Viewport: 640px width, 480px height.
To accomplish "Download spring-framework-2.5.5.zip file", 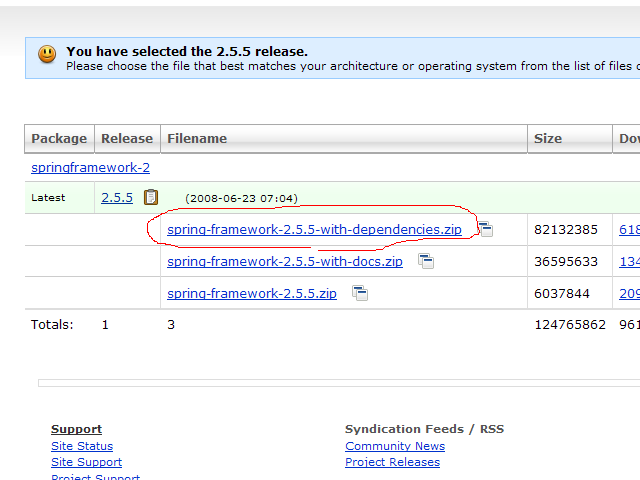I will click(252, 293).
